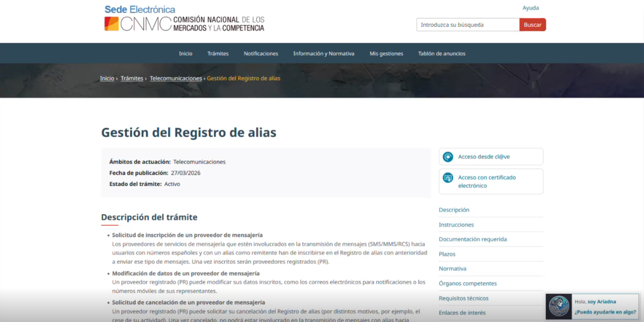Jump to the Normativa section link
The image size is (644, 322).
tap(452, 269)
